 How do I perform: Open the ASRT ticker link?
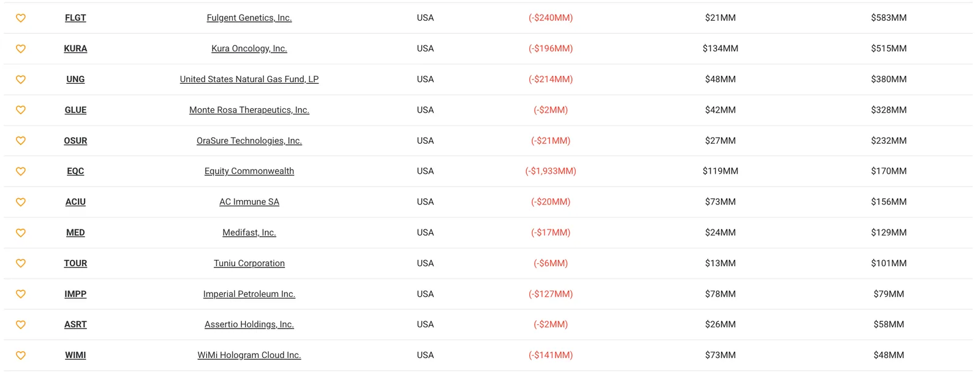75,324
